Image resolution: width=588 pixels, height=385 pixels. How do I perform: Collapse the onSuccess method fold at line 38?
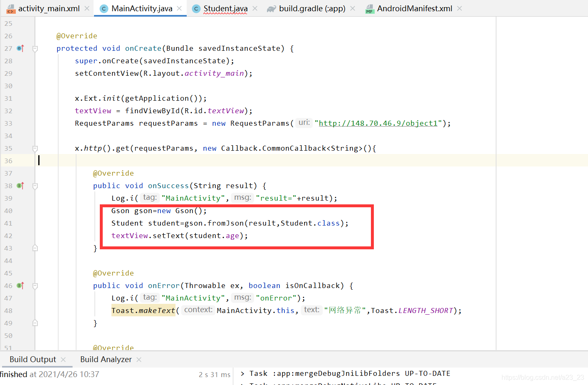35,186
